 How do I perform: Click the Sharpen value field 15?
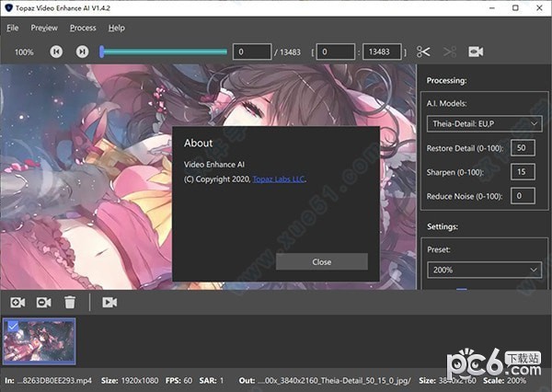coord(523,172)
